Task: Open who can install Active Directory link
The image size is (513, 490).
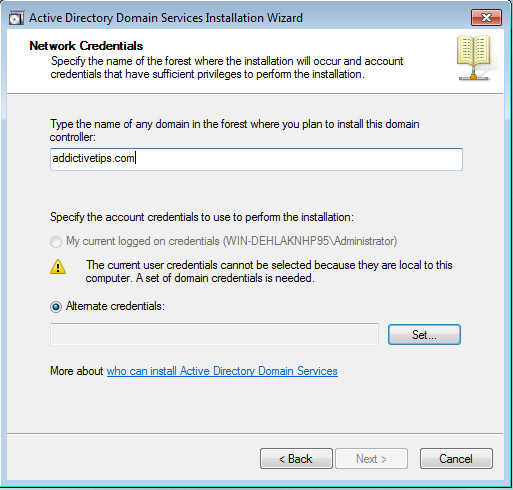Action: point(222,371)
